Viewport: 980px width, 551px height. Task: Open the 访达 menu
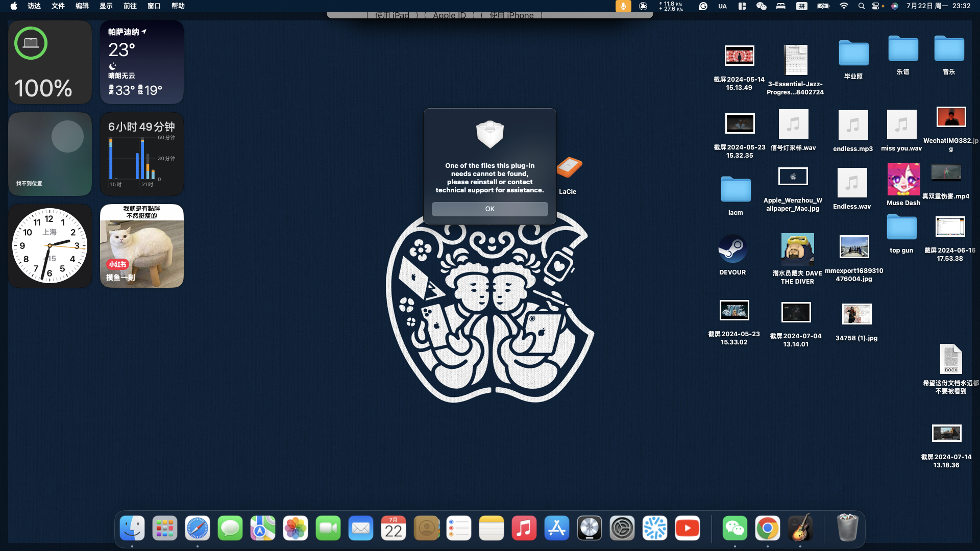tap(34, 6)
